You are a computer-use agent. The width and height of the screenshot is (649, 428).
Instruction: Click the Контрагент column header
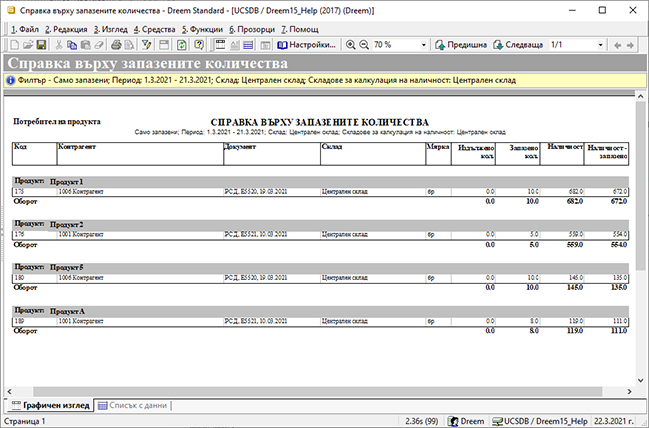pyautogui.click(x=140, y=154)
